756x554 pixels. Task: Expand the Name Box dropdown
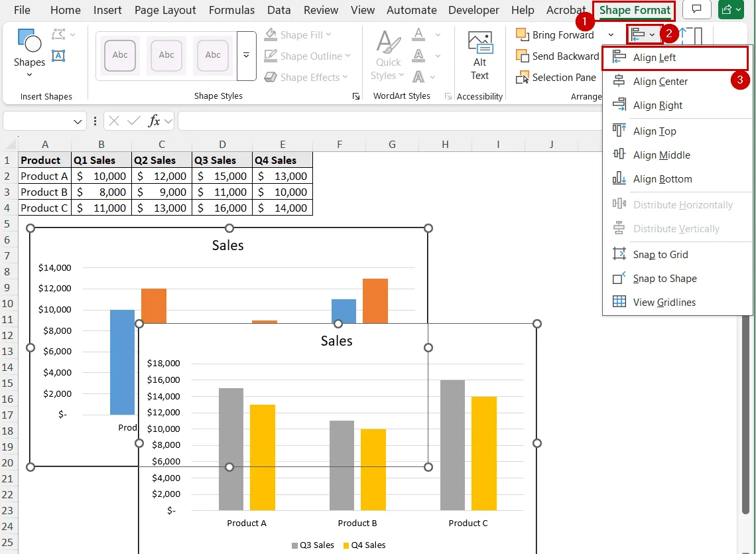point(78,121)
